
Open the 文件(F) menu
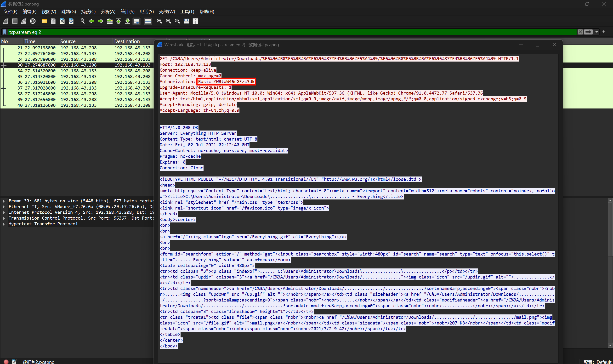[x=11, y=12]
